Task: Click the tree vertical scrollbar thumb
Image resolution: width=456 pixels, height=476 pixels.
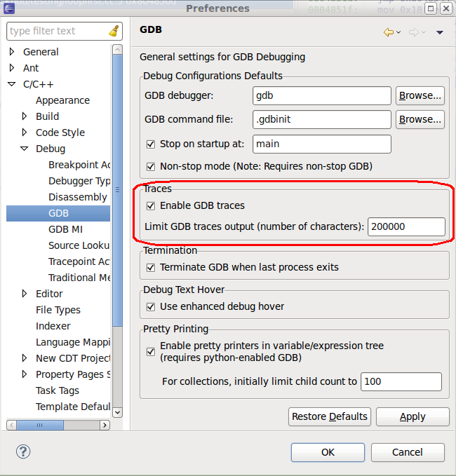Action: tap(117, 191)
